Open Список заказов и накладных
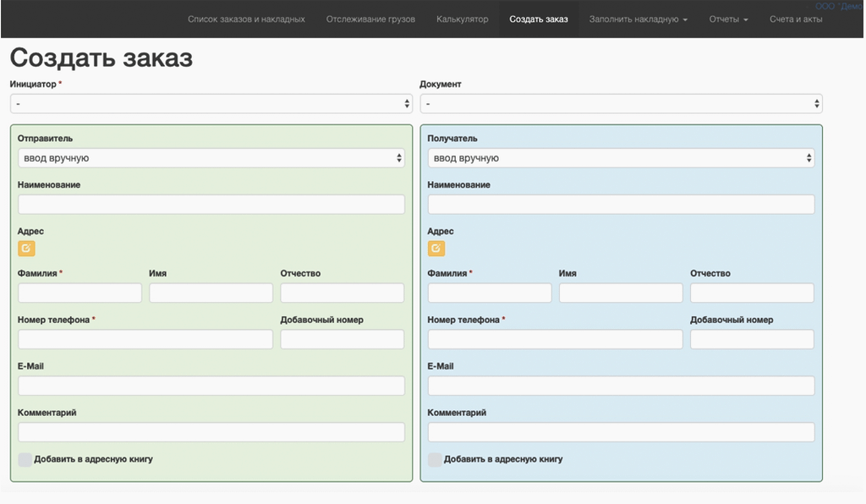The width and height of the screenshot is (866, 504). tap(246, 19)
